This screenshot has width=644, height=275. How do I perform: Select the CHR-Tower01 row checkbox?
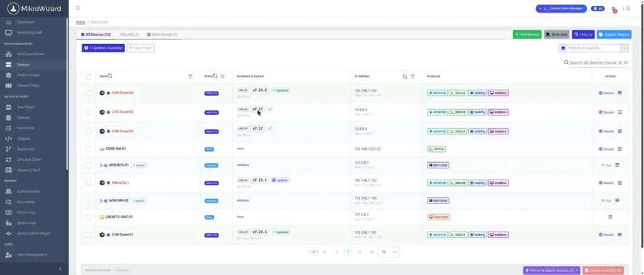click(x=88, y=235)
